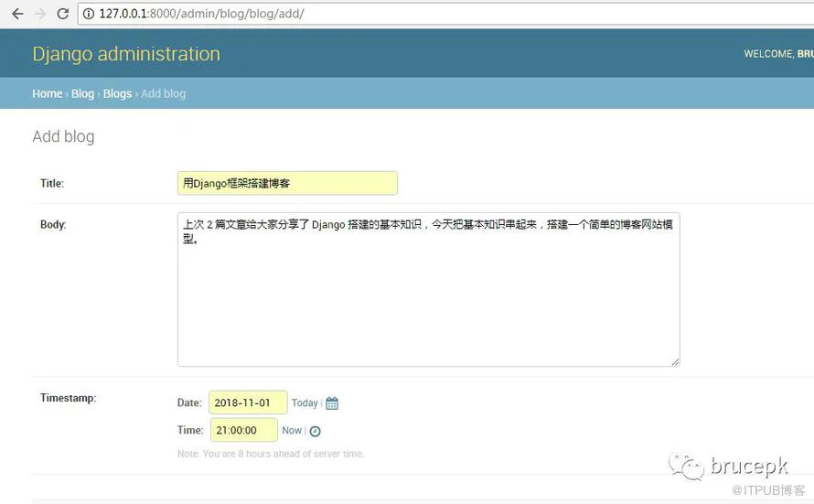Focus the Date field showing 2018-11-01
The width and height of the screenshot is (814, 504).
248,402
